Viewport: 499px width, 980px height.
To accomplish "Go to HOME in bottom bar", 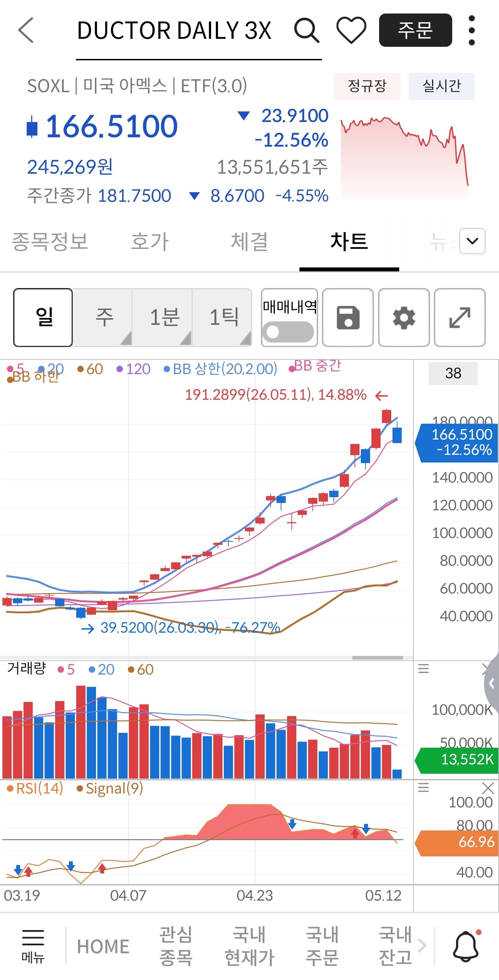I will click(103, 946).
